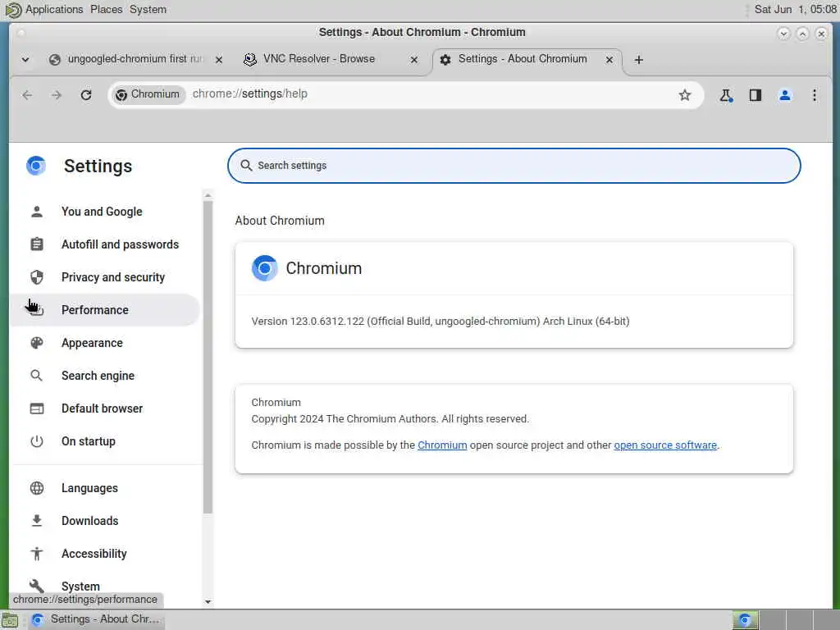840x630 pixels.
Task: Click the clock showing Sat Jun 1
Action: 795,10
